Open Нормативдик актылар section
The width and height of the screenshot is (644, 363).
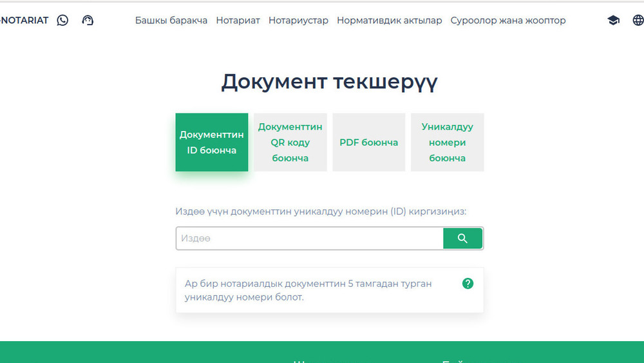pos(389,20)
